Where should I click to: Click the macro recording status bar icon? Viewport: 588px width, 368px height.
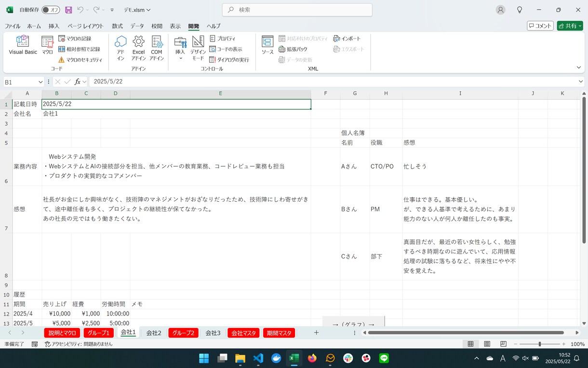coord(35,344)
